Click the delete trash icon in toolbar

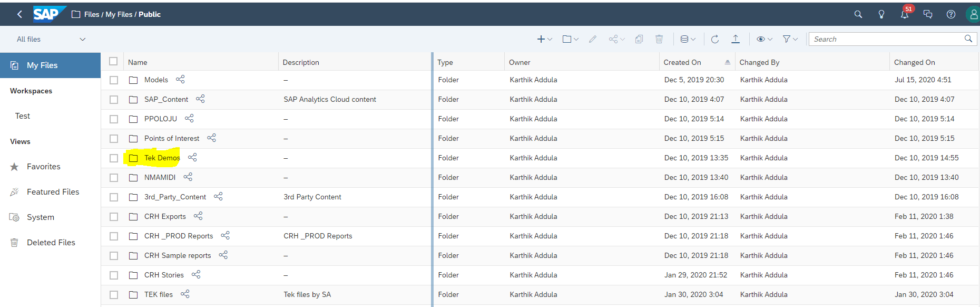[x=659, y=39]
